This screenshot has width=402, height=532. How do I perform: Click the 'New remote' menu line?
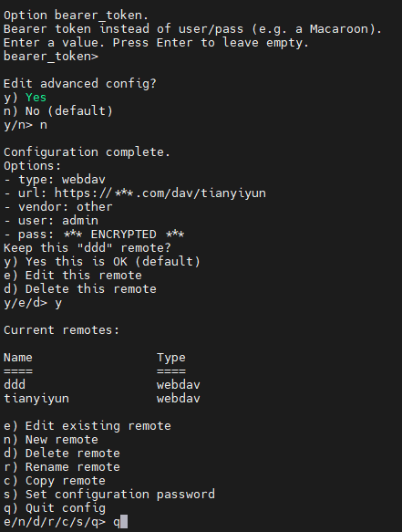click(51, 440)
